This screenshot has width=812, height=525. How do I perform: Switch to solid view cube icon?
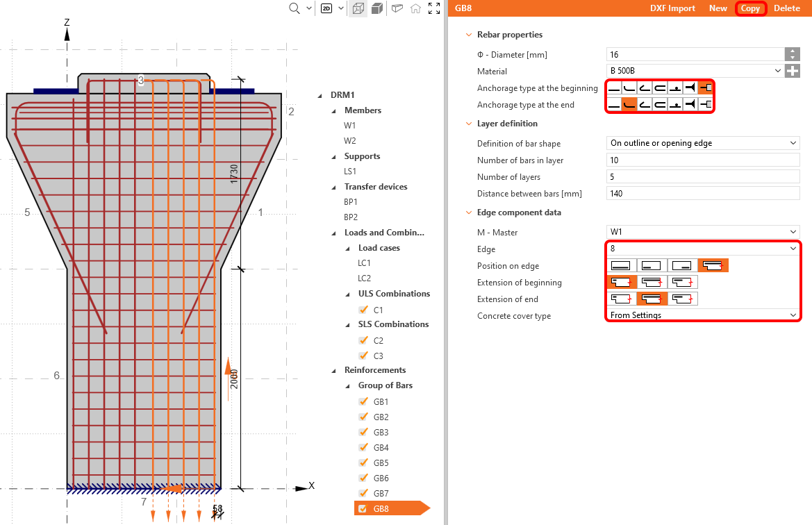click(377, 9)
